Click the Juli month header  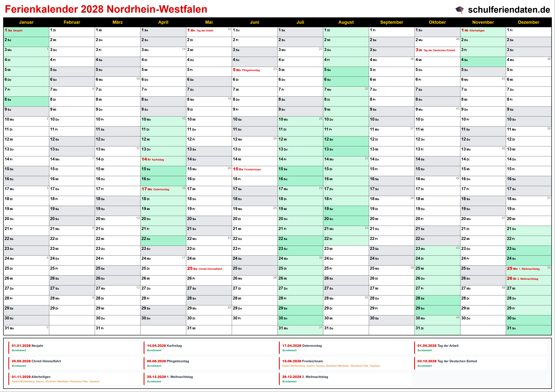(300, 22)
